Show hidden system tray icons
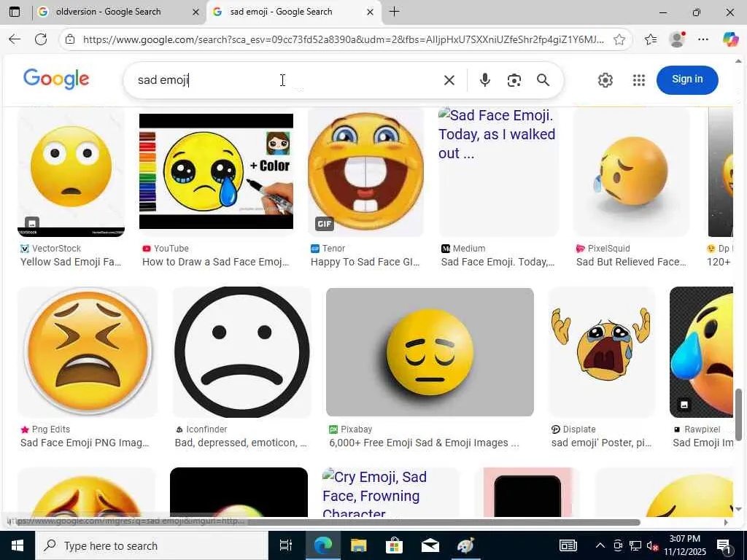The height and width of the screenshot is (560, 747). pos(600,545)
